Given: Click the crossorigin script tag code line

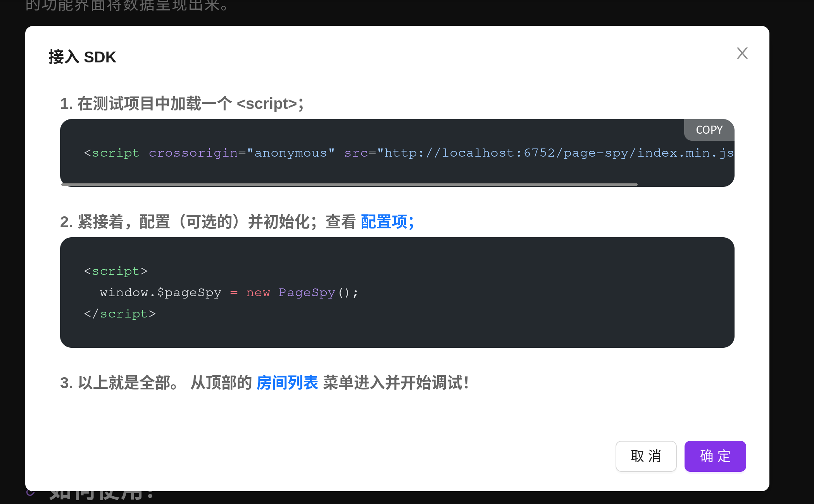Looking at the screenshot, I should click(409, 153).
